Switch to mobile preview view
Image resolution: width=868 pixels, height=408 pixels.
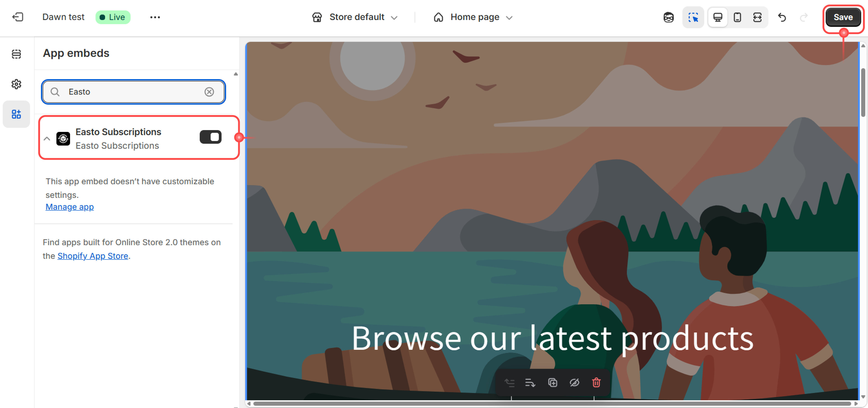(x=737, y=17)
